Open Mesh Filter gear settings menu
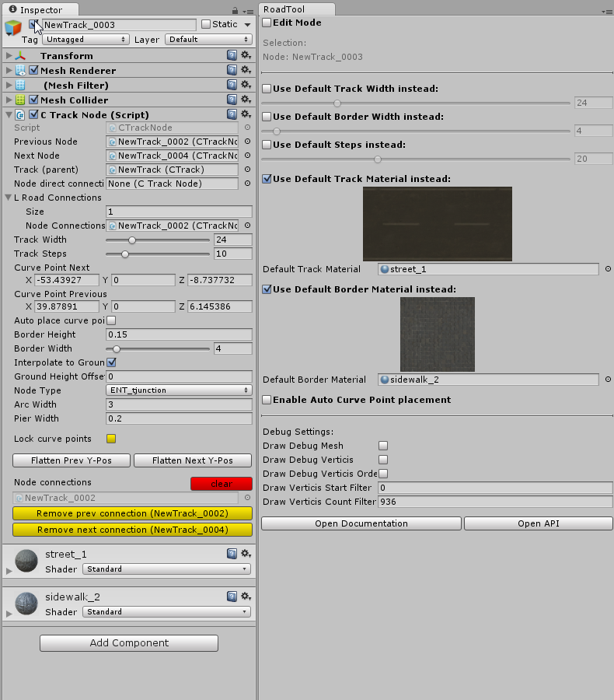The image size is (614, 700). click(x=246, y=85)
